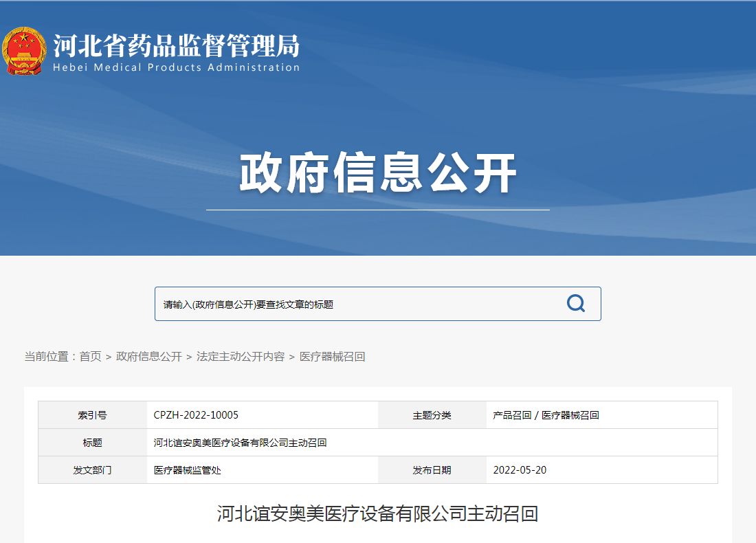Open the 政府信息公开 breadcrumb link
Screen dimensions: 756x543
[149, 356]
